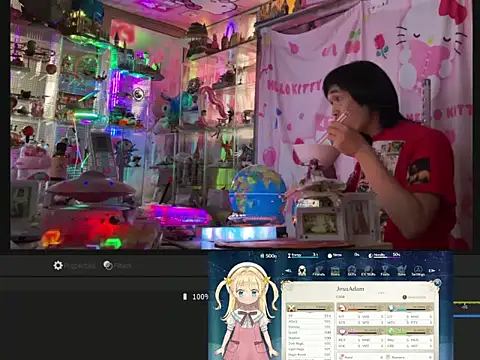Click the JesuAdam character name

click(350, 289)
